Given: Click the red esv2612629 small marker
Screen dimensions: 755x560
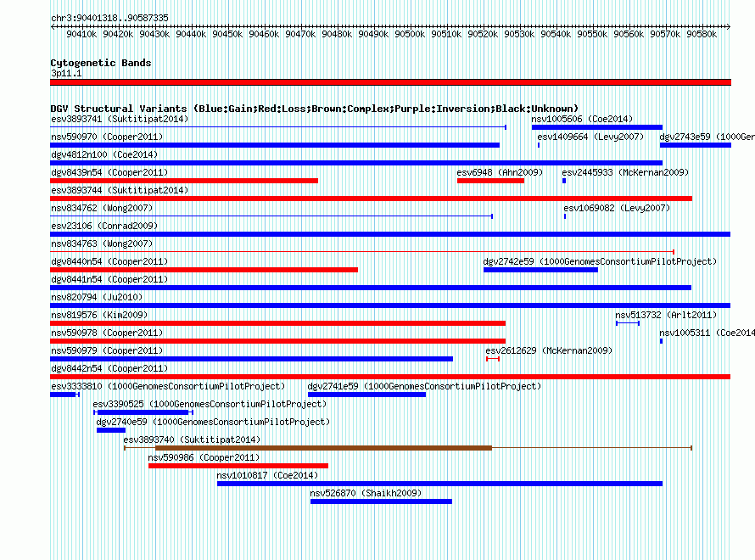Looking at the screenshot, I should [x=493, y=359].
